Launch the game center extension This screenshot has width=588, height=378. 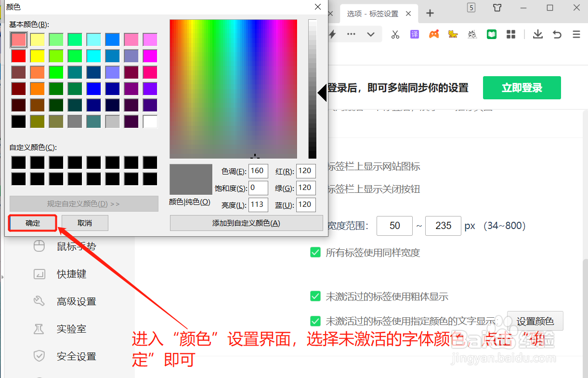point(434,34)
